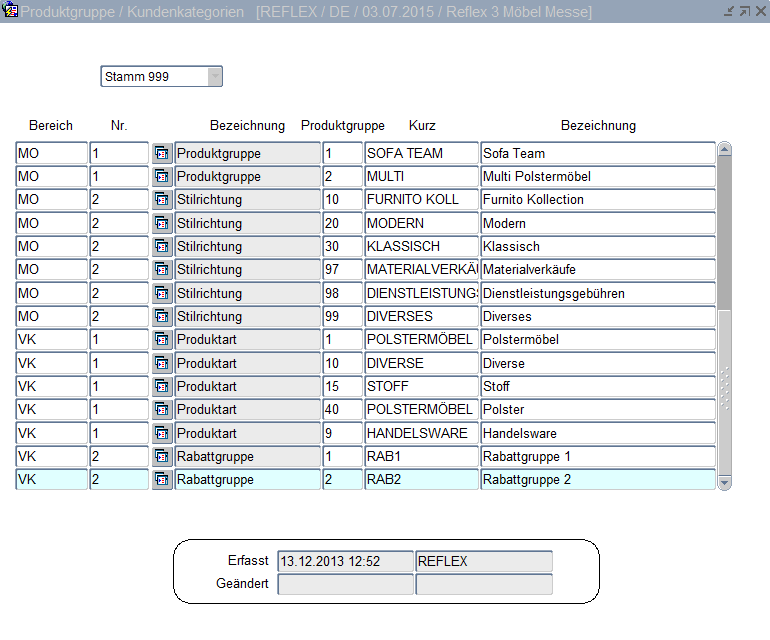
Task: Click lookup icon in Sofa Team row
Action: coord(162,153)
